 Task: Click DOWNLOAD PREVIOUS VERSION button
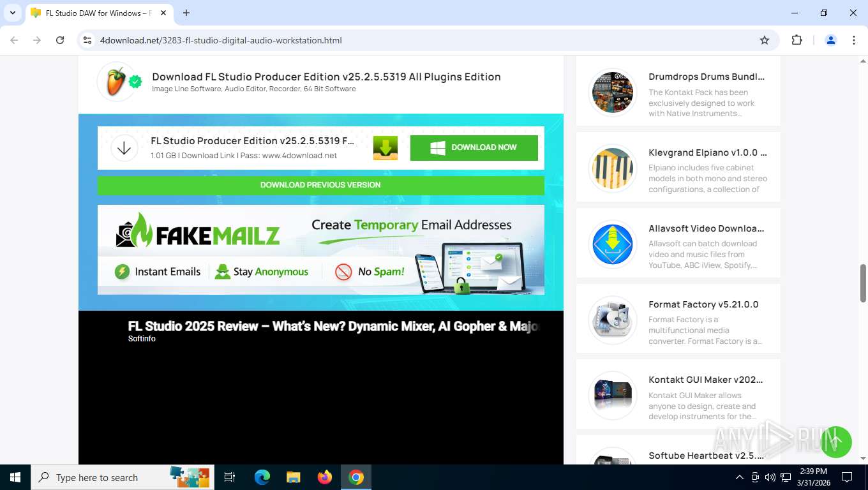click(320, 185)
